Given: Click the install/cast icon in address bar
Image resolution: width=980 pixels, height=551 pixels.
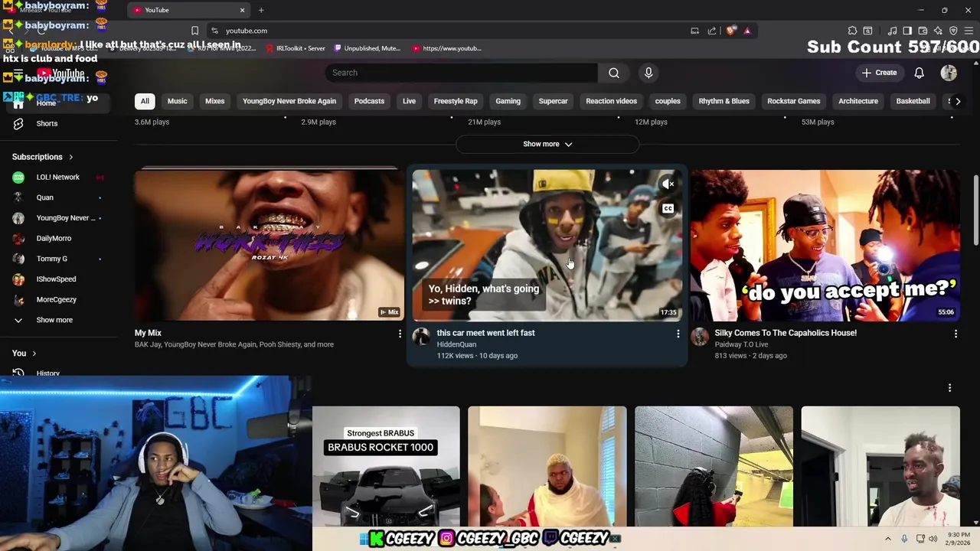Looking at the screenshot, I should pos(694,31).
